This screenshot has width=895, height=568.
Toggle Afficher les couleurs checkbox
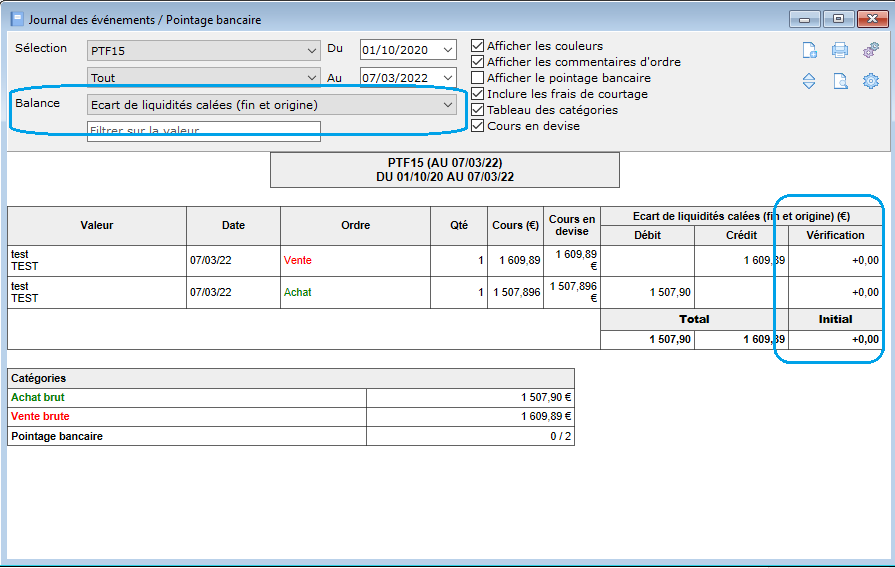coord(478,46)
